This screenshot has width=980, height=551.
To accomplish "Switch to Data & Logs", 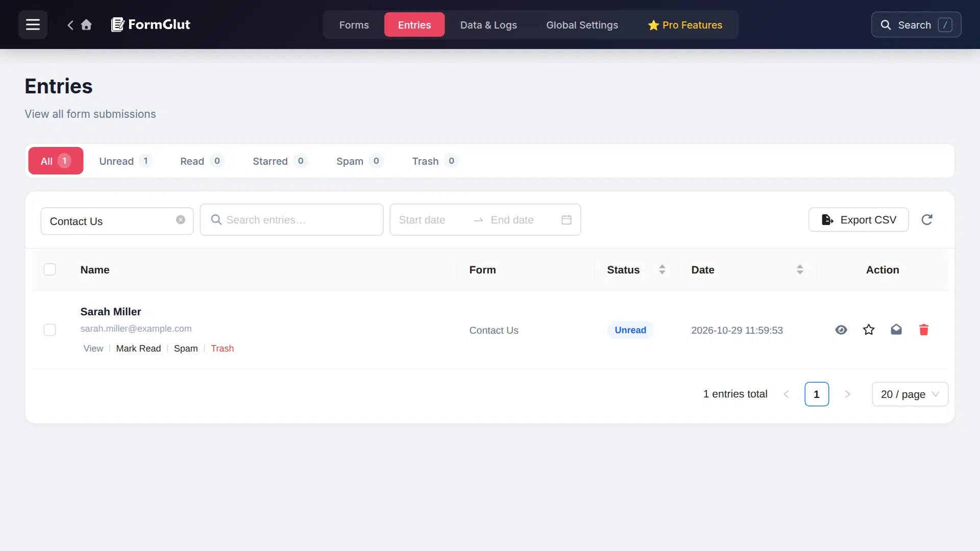I will coord(488,25).
